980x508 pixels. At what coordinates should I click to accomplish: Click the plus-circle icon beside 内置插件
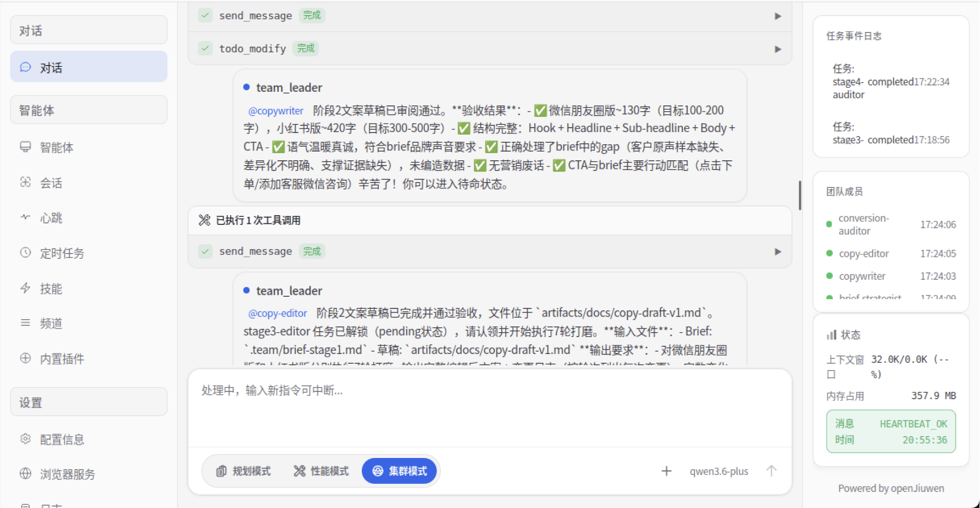[x=26, y=358]
